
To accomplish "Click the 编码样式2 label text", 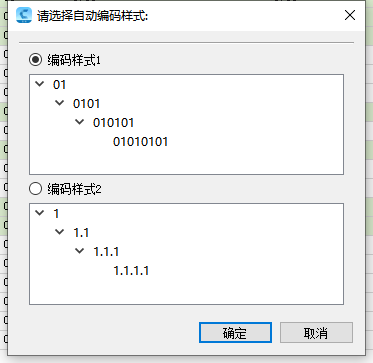I will pyautogui.click(x=74, y=190).
